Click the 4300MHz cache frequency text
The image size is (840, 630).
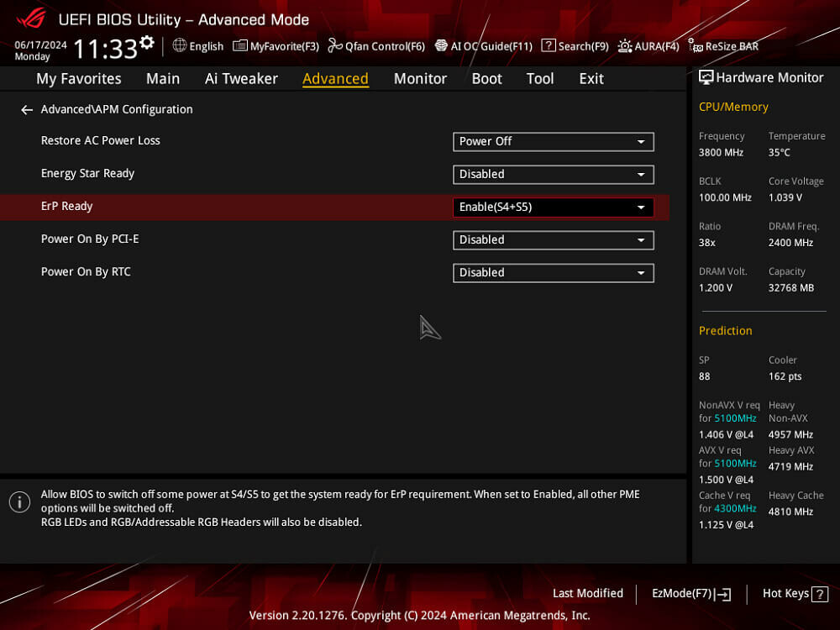(x=735, y=508)
